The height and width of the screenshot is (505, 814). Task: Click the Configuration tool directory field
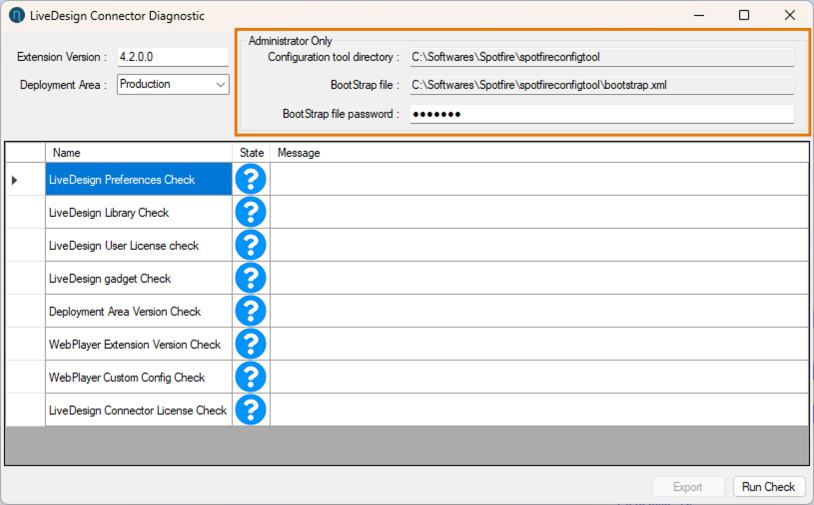click(x=602, y=57)
